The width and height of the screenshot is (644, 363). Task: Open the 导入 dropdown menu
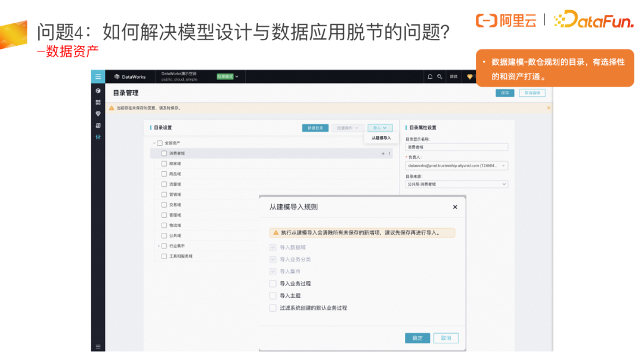(380, 128)
